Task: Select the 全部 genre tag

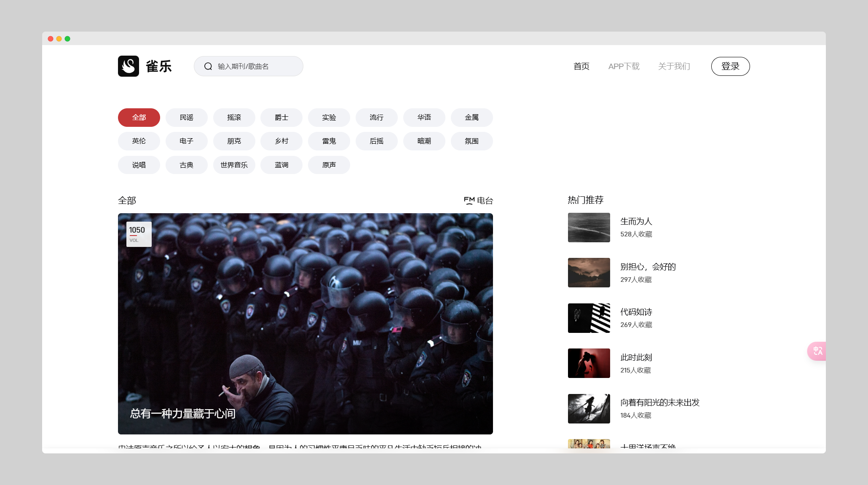Action: [139, 118]
